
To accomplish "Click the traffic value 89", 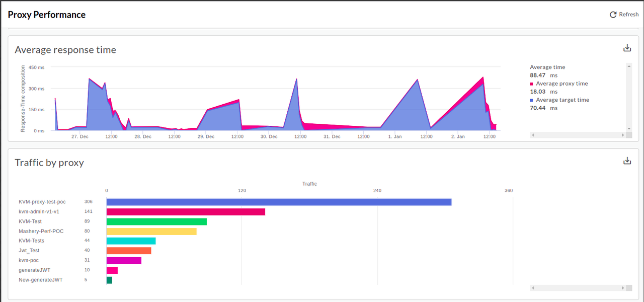I will click(x=87, y=221).
